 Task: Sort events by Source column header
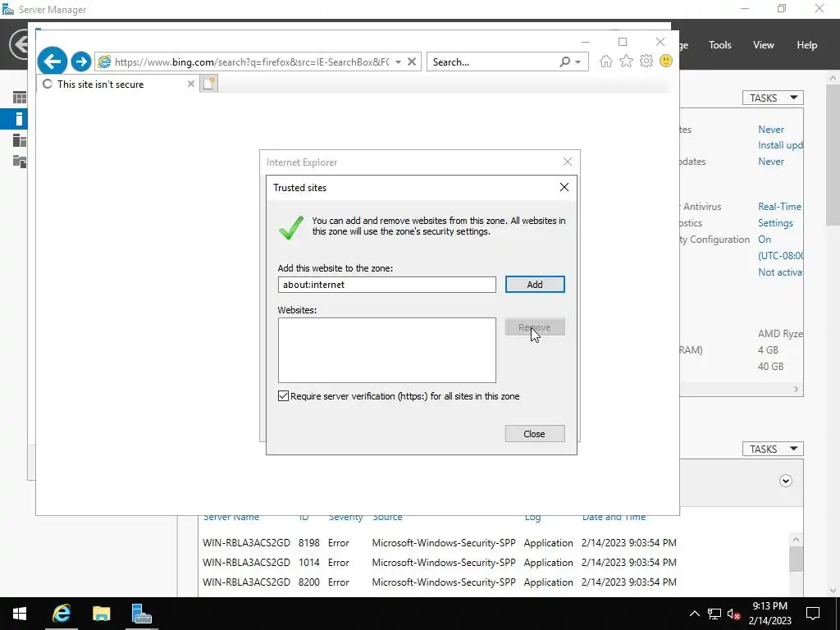[x=387, y=517]
